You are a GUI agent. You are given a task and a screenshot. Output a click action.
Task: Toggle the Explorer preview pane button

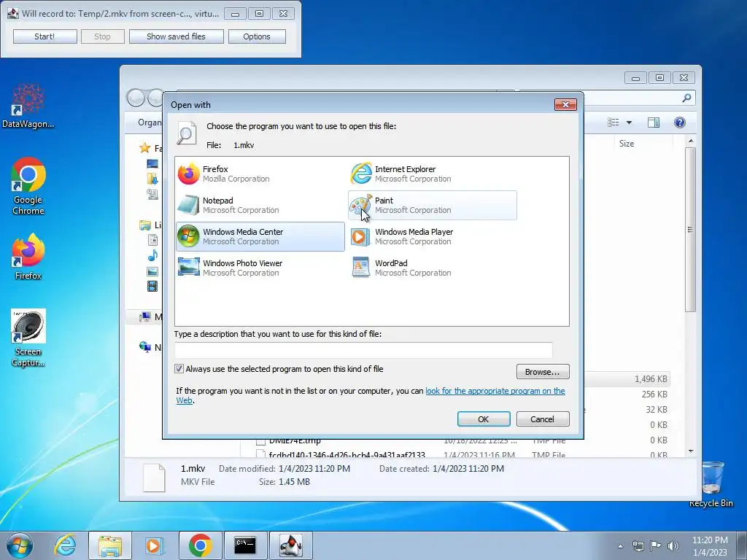[x=654, y=122]
